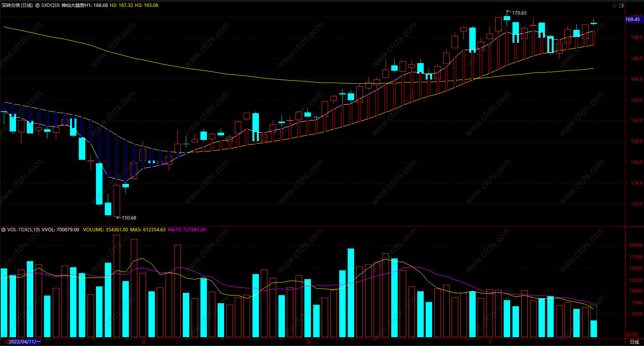Open the SXDQS9 indicator dropdown arrow

pos(37,5)
